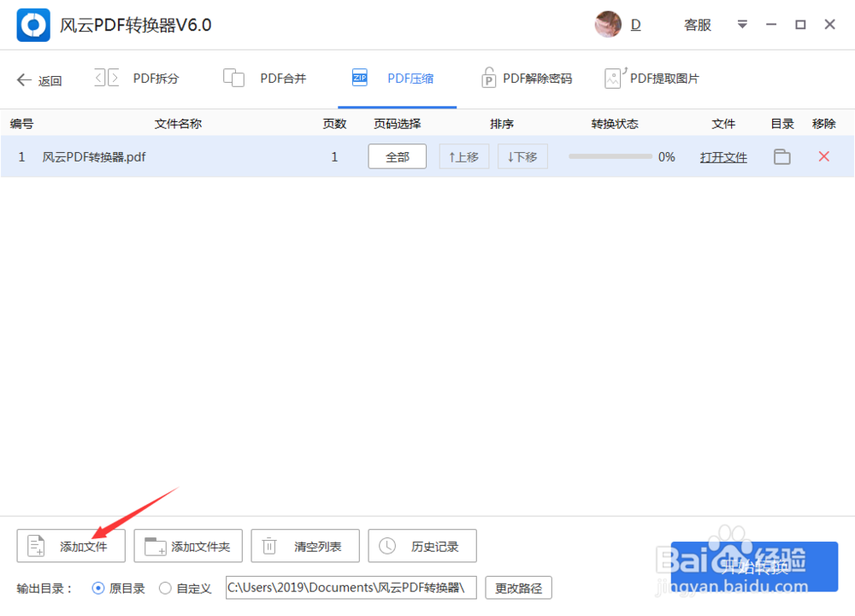Click the app logo icon top-left
The image size is (855, 616).
[x=32, y=25]
